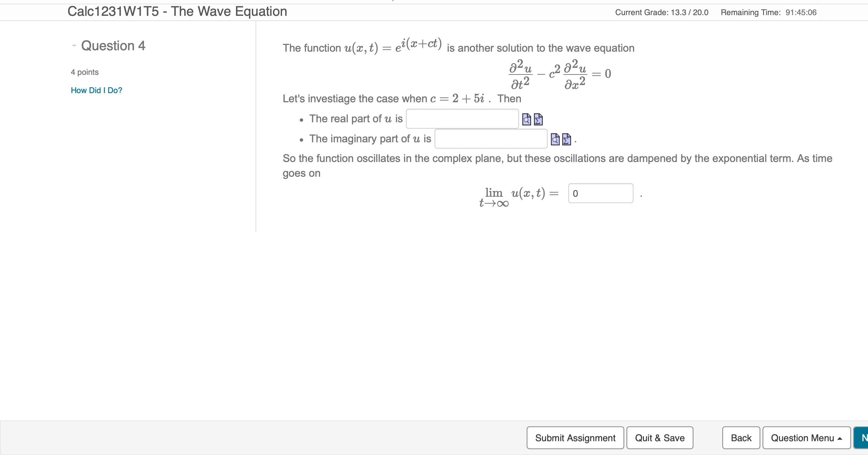868x455 pixels.
Task: Open sigma equation editor for the imaginary part
Action: tap(567, 139)
